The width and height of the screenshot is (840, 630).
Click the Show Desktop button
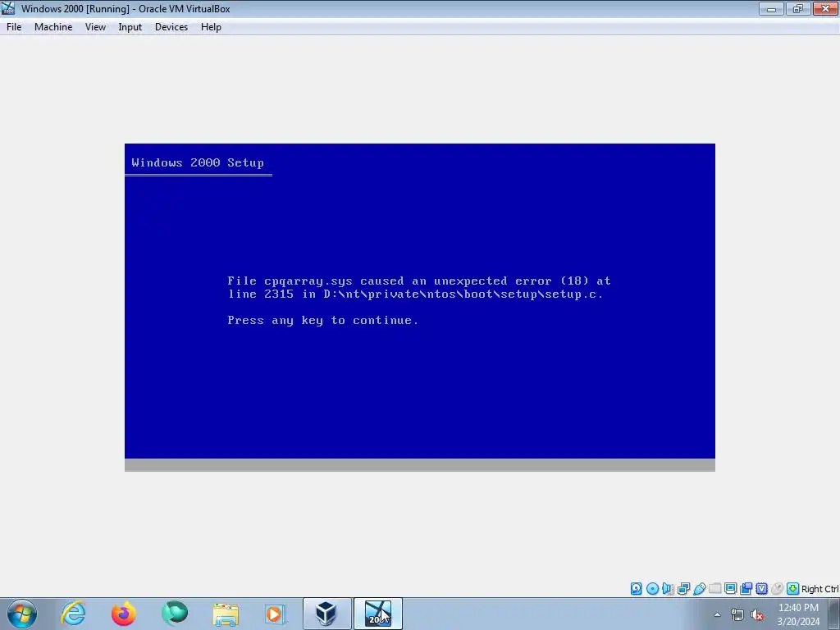pyautogui.click(x=834, y=614)
